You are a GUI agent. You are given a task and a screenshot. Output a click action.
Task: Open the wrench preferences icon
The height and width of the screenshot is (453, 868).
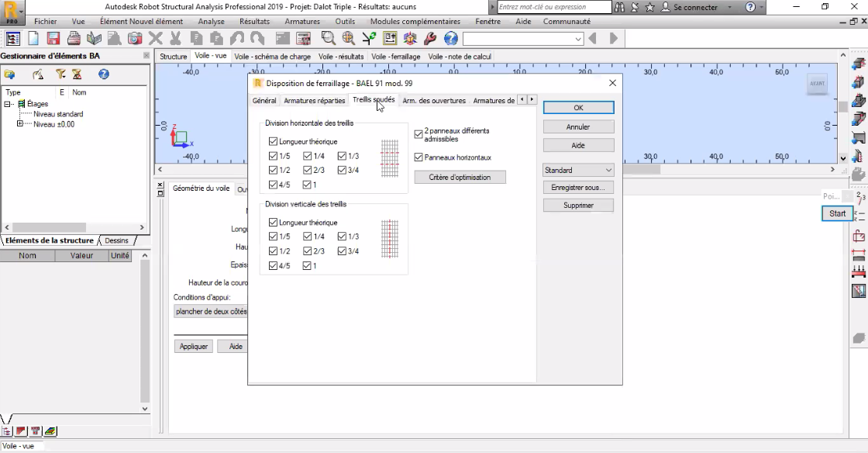tap(430, 38)
